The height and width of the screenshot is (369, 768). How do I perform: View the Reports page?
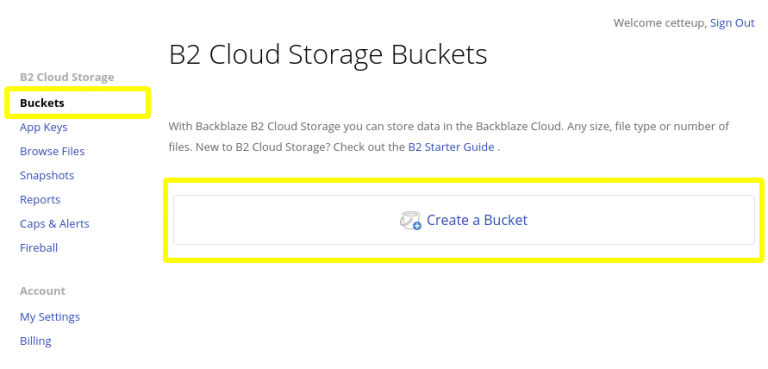40,199
